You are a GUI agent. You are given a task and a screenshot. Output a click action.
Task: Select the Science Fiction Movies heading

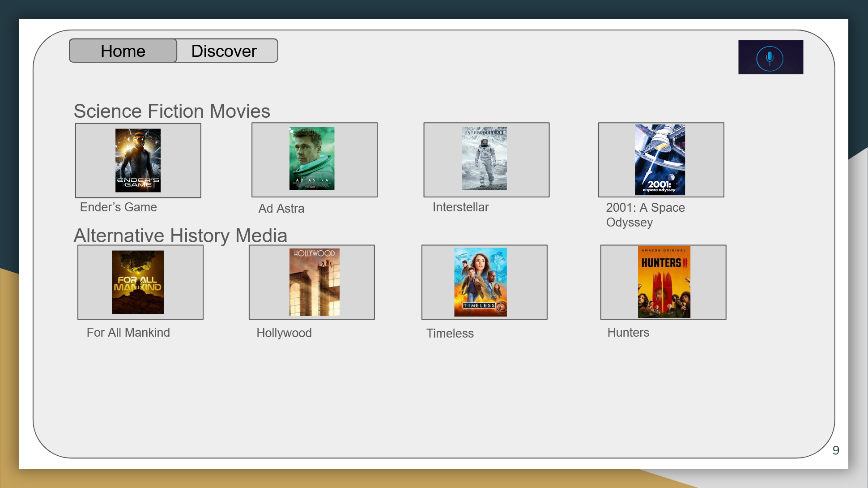click(x=172, y=111)
